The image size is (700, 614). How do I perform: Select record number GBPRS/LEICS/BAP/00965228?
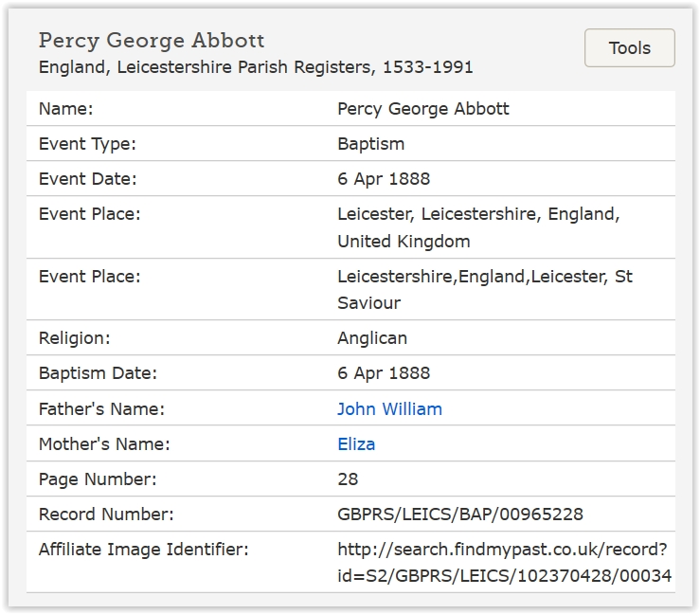(459, 515)
